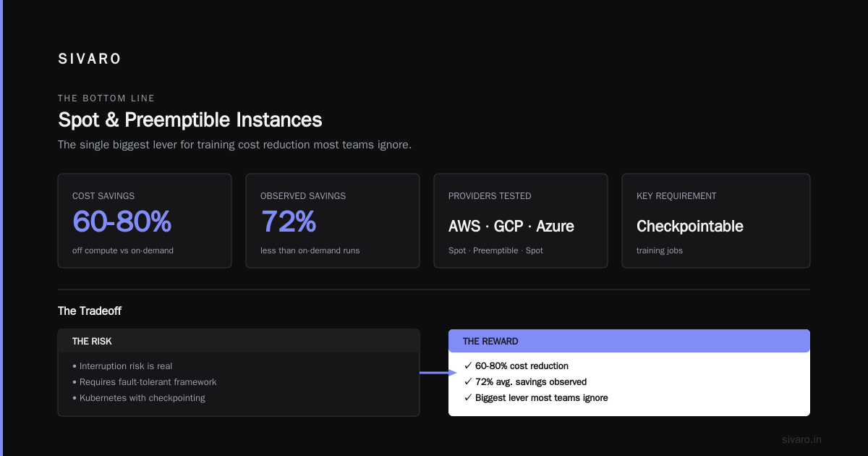This screenshot has height=456, width=868.
Task: Click 'Spot · Preemptible · Spot' caption
Action: [495, 250]
